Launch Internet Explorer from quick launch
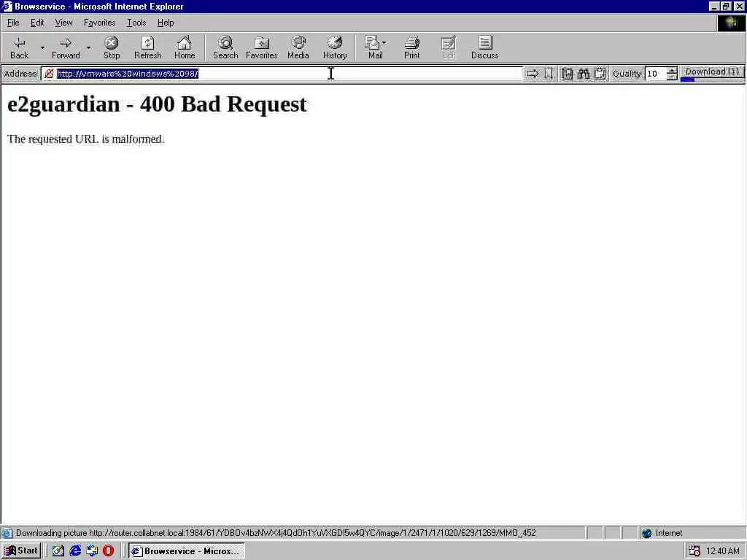747x560 pixels. [x=75, y=551]
